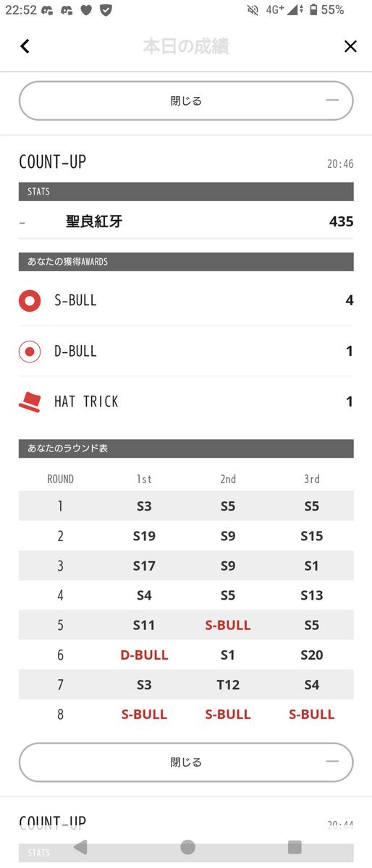The height and width of the screenshot is (868, 372).
Task: Collapse section with bottom 閉じる button
Action: click(x=186, y=762)
